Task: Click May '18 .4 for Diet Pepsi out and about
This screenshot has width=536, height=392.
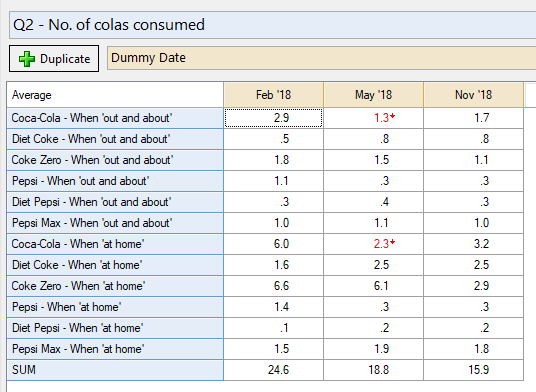Action: (x=373, y=202)
